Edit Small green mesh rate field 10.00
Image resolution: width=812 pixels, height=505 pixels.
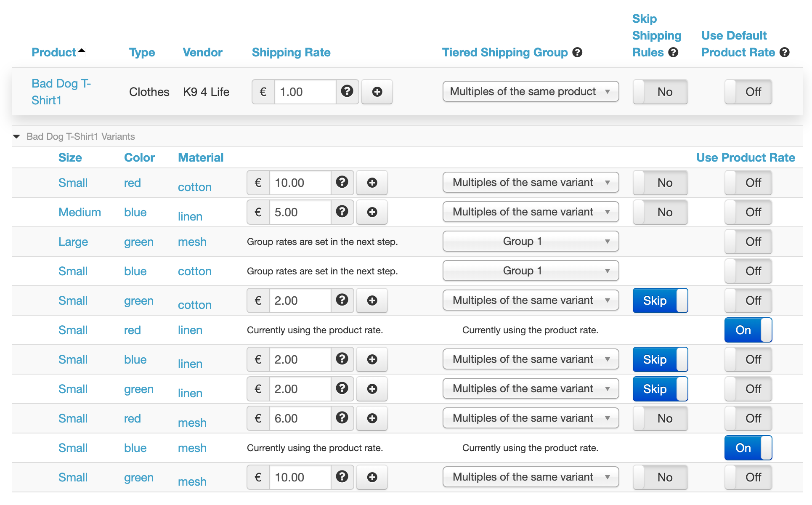pos(300,477)
